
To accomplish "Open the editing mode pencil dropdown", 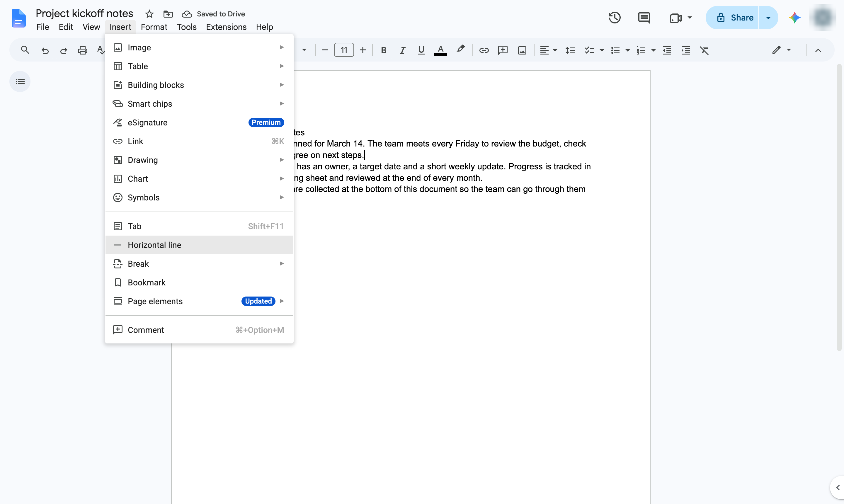I will click(x=781, y=50).
